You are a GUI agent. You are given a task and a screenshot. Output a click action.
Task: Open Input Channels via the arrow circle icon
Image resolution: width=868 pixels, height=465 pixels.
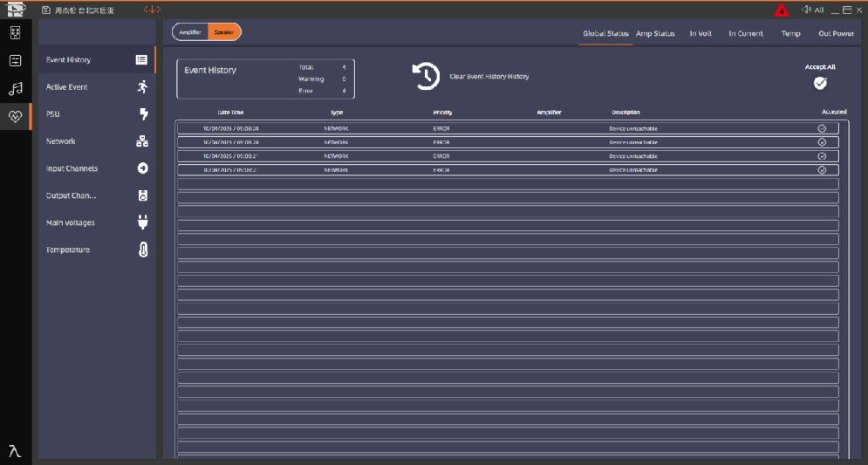pyautogui.click(x=143, y=168)
